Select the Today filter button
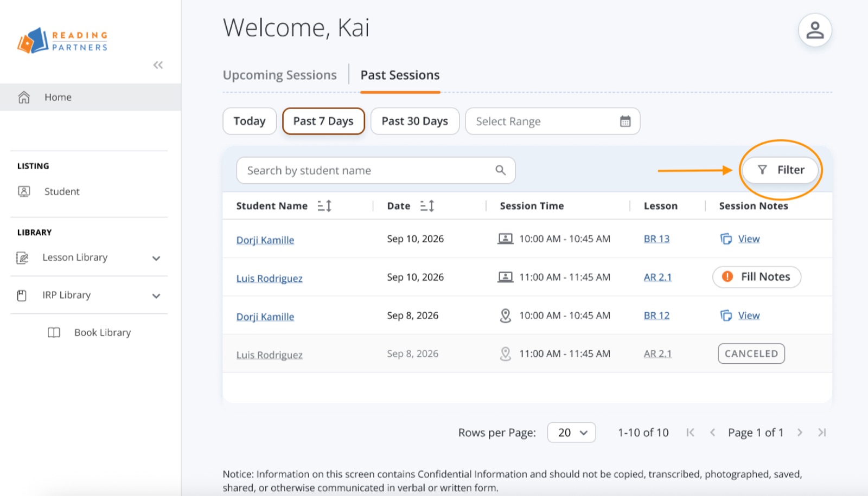 click(250, 121)
